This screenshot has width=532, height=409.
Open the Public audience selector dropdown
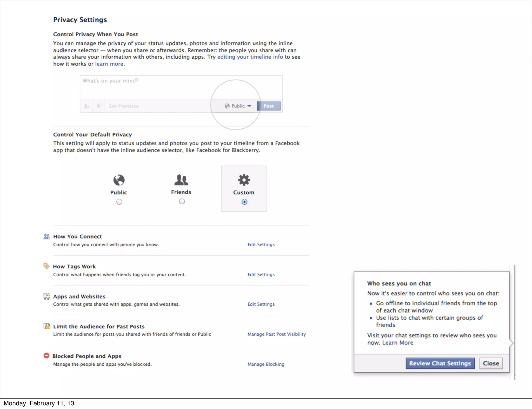point(238,106)
